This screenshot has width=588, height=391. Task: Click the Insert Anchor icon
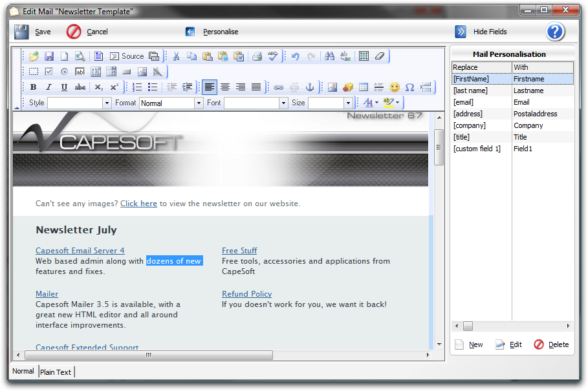310,87
